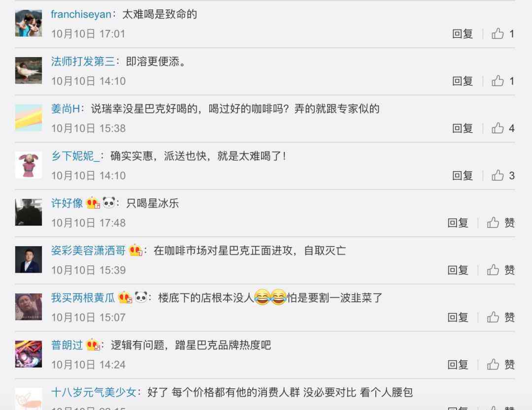This screenshot has height=410, width=532.
Task: Open 姿彩美容潇洒哥's avatar photo
Action: [29, 259]
